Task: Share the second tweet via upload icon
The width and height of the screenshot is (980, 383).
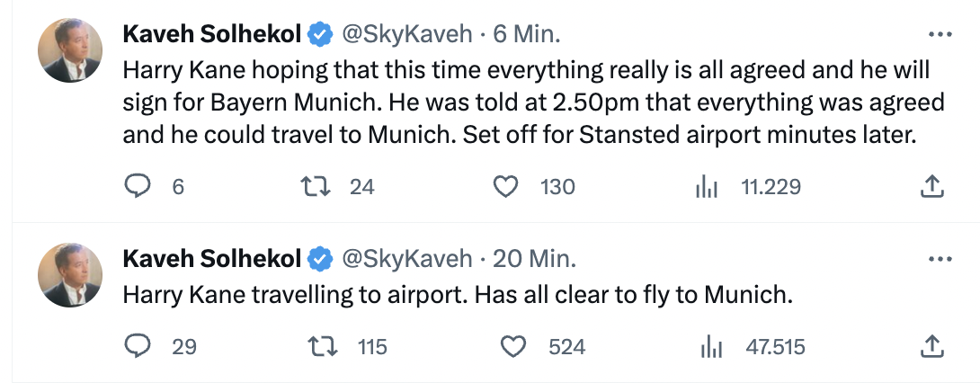Action: (932, 345)
